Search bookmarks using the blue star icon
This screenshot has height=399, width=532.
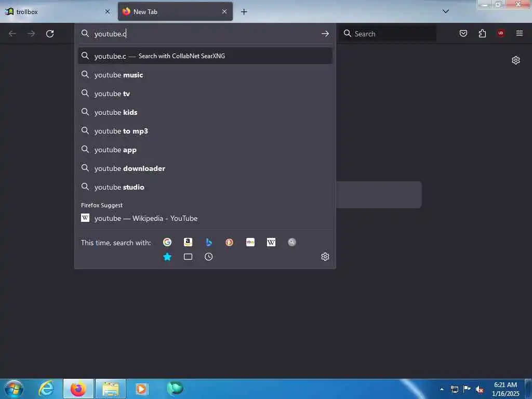click(x=167, y=257)
